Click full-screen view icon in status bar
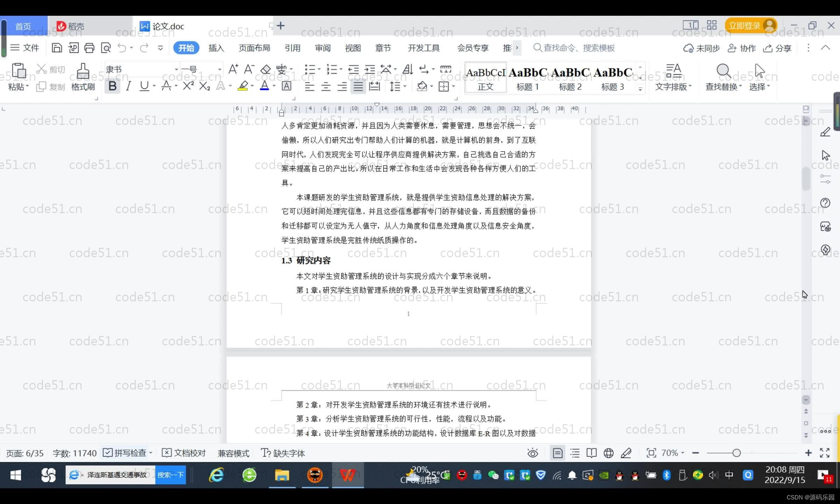Screen dimensions: 840x504 point(824,453)
